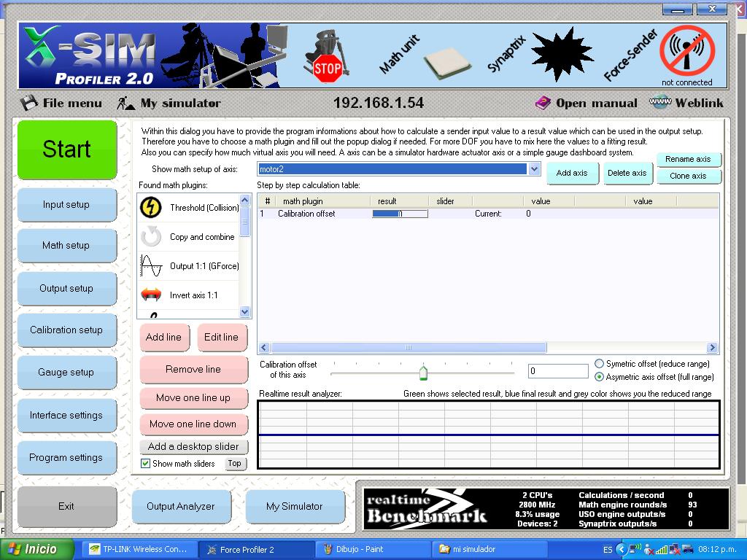Open Input setup page
Screen dimensions: 747x560
point(67,205)
